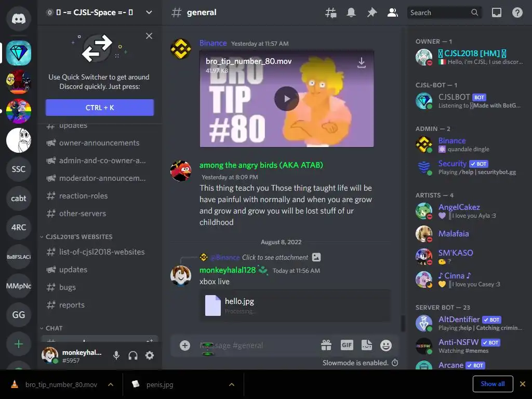
Task: Select the CJSL diamond server icon
Action: pyautogui.click(x=19, y=53)
